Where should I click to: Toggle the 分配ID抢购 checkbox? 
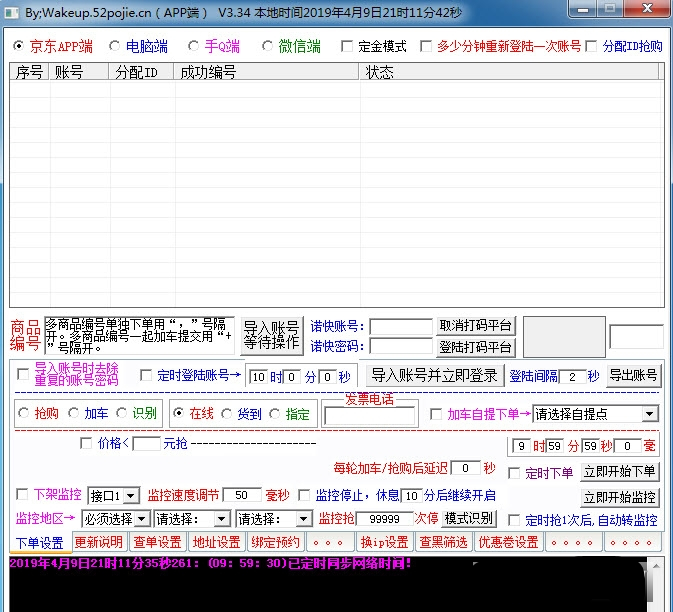point(591,46)
